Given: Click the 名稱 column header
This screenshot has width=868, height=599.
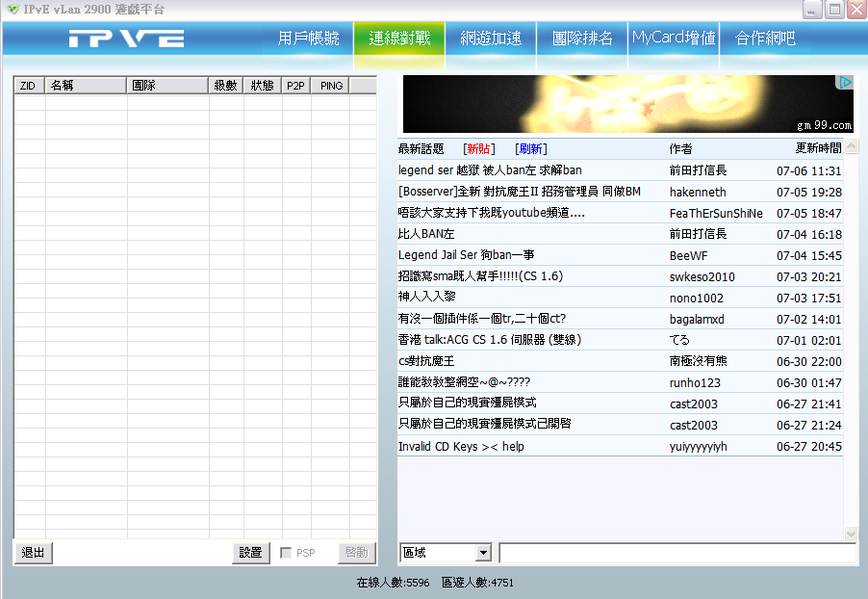Looking at the screenshot, I should point(86,86).
